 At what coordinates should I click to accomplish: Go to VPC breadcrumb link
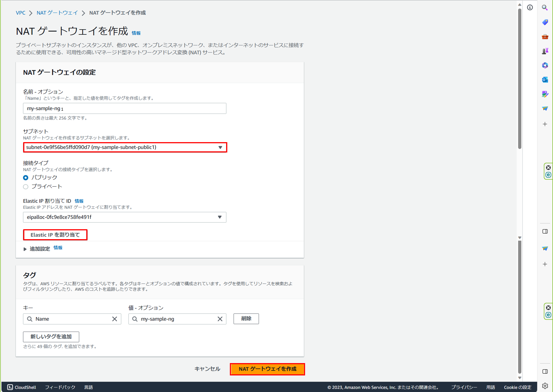point(20,13)
